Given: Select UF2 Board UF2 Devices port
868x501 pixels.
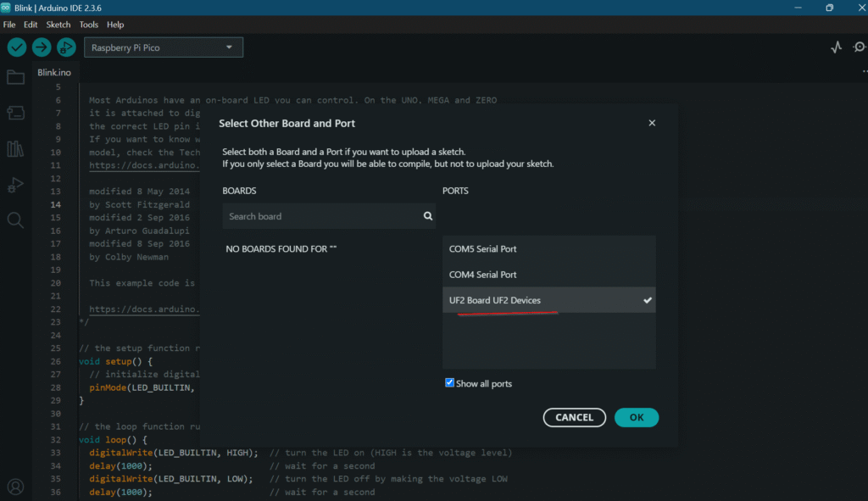Looking at the screenshot, I should 549,300.
